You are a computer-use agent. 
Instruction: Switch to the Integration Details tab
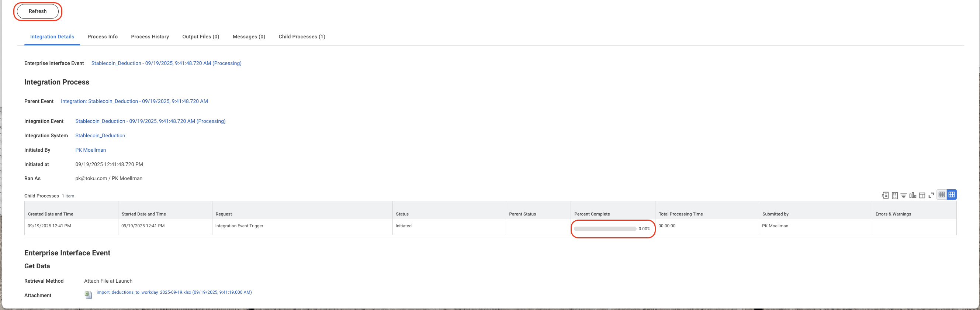pos(52,37)
